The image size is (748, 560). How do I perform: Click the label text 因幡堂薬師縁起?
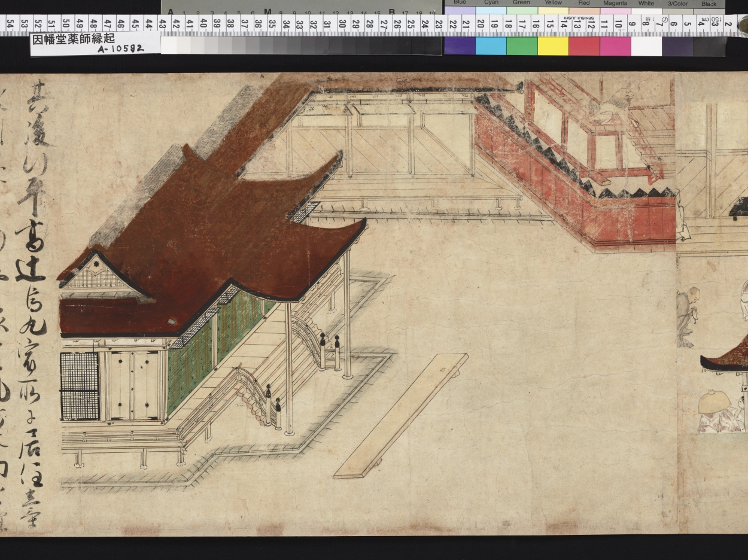72,38
